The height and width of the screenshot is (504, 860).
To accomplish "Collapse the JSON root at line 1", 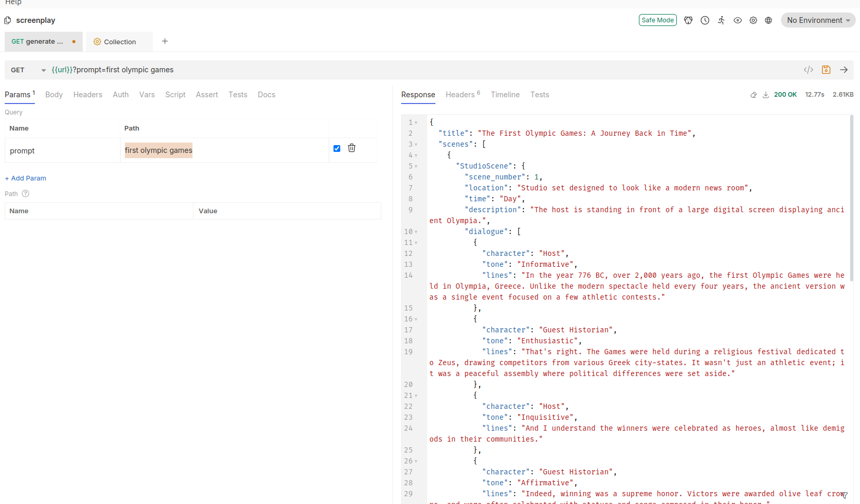I will pyautogui.click(x=416, y=123).
